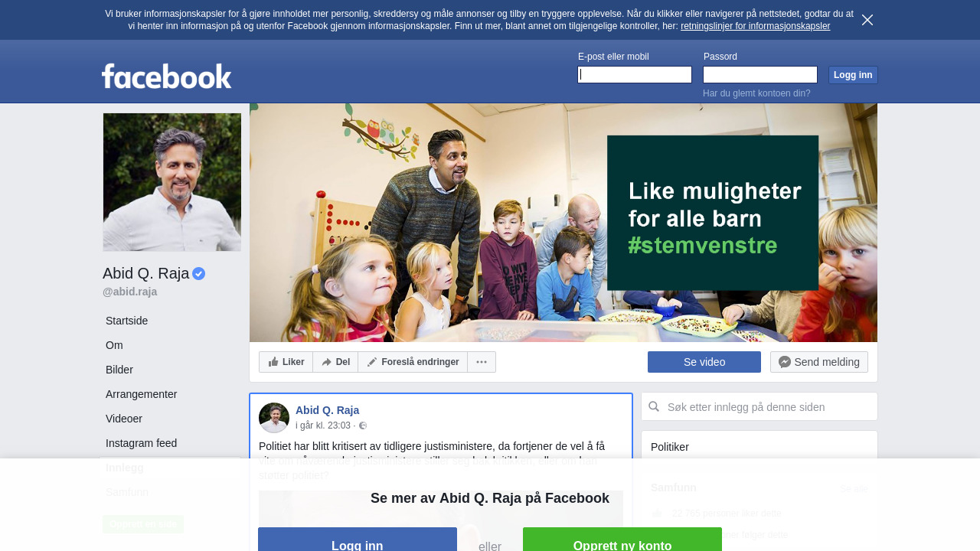
Task: Click the Foreslå endringer pencil button
Action: (x=413, y=362)
